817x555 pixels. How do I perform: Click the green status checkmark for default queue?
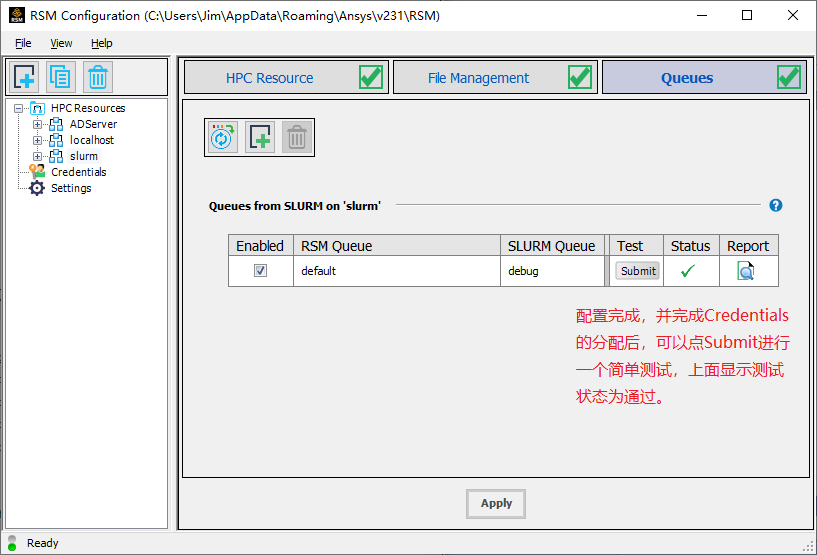click(688, 271)
